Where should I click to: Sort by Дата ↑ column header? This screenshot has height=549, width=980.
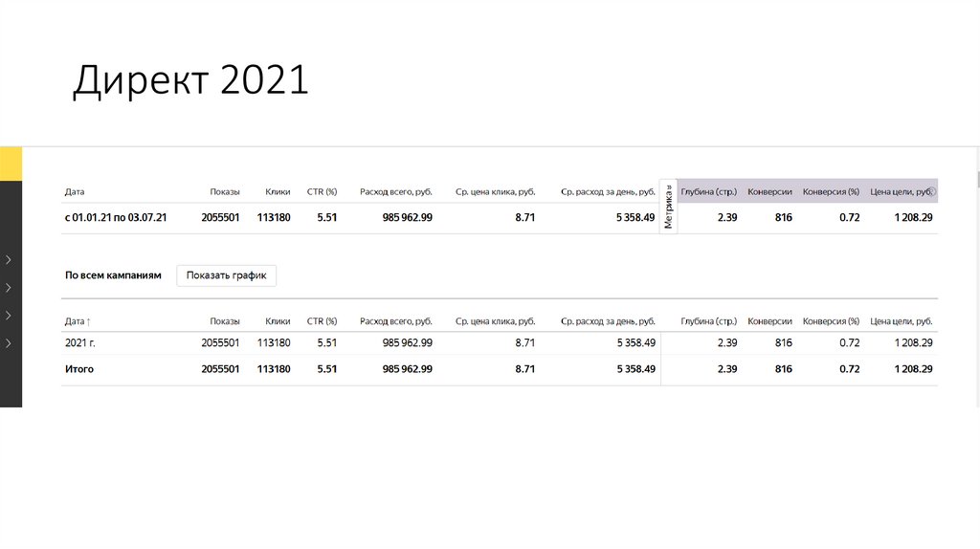78,321
